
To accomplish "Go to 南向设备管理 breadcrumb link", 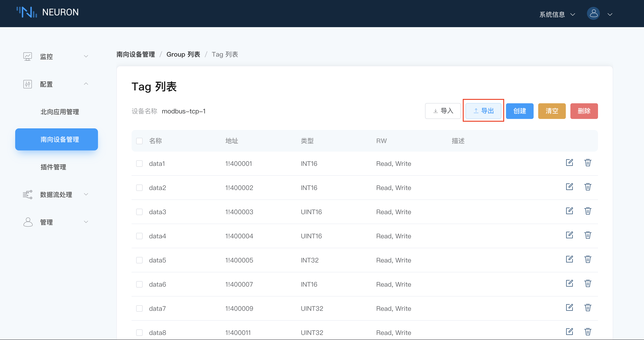I will click(135, 55).
